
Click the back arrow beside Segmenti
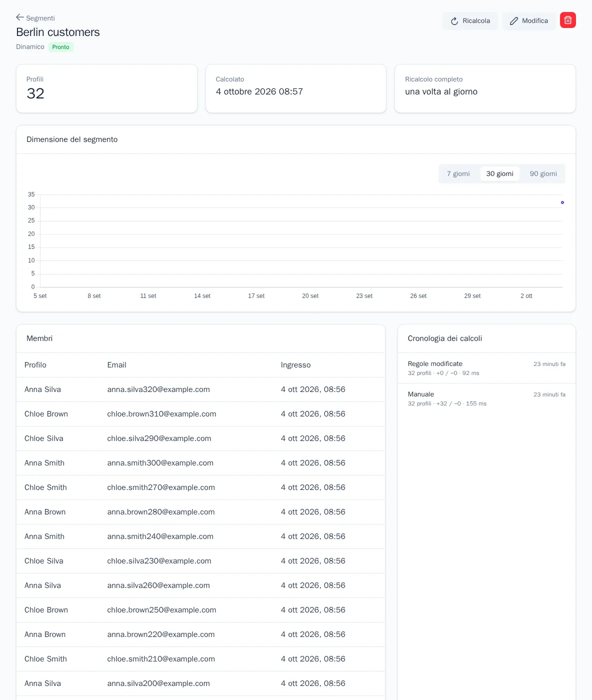pyautogui.click(x=20, y=17)
